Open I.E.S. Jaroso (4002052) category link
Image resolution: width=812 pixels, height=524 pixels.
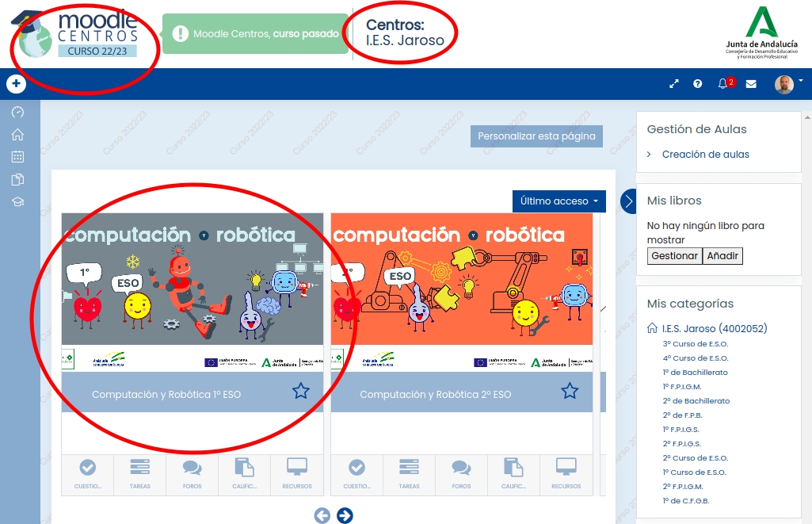click(x=715, y=328)
